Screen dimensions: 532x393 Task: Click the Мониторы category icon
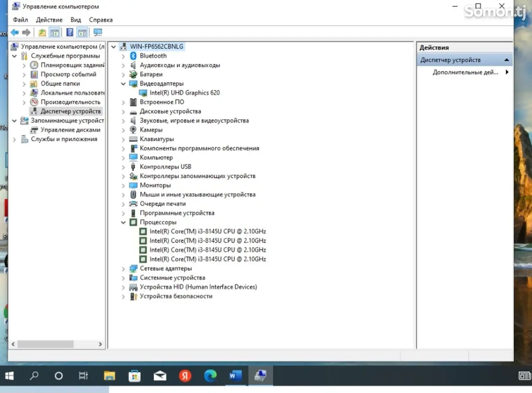pyautogui.click(x=133, y=185)
